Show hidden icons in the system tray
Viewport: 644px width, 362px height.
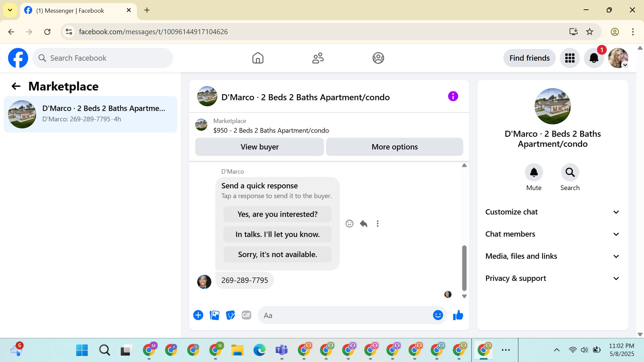click(x=556, y=350)
